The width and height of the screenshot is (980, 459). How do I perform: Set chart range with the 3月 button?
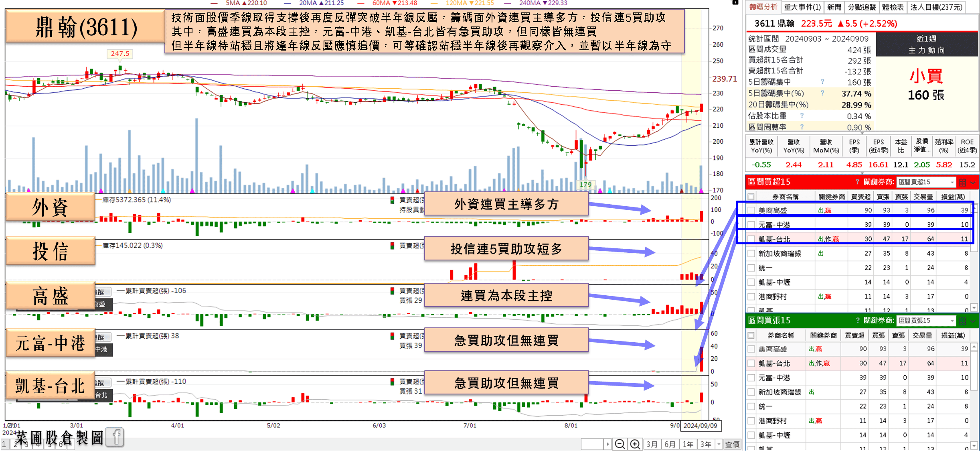pos(652,444)
